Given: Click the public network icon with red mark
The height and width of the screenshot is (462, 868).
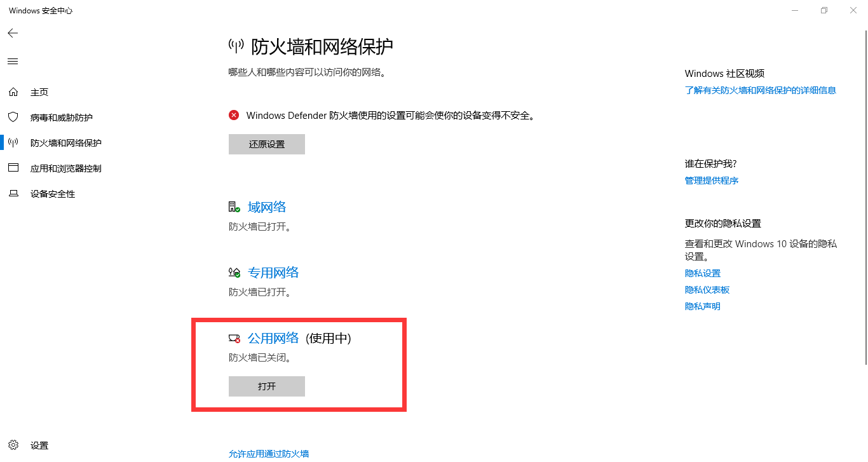Looking at the screenshot, I should coord(234,338).
